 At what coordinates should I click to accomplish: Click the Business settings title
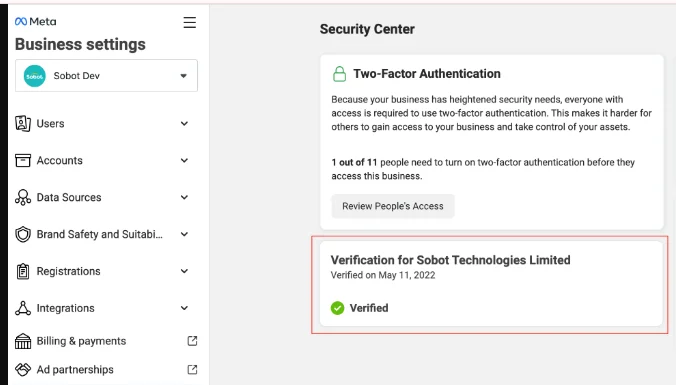pyautogui.click(x=80, y=44)
